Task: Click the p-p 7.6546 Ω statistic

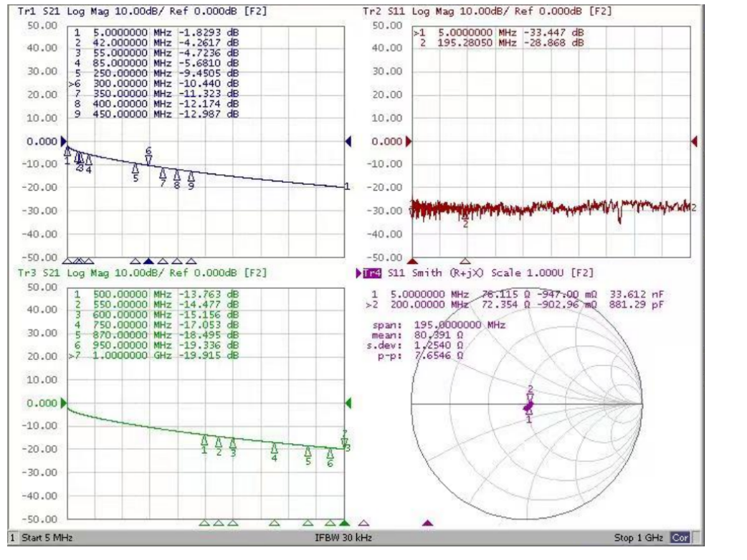Action: pos(420,355)
